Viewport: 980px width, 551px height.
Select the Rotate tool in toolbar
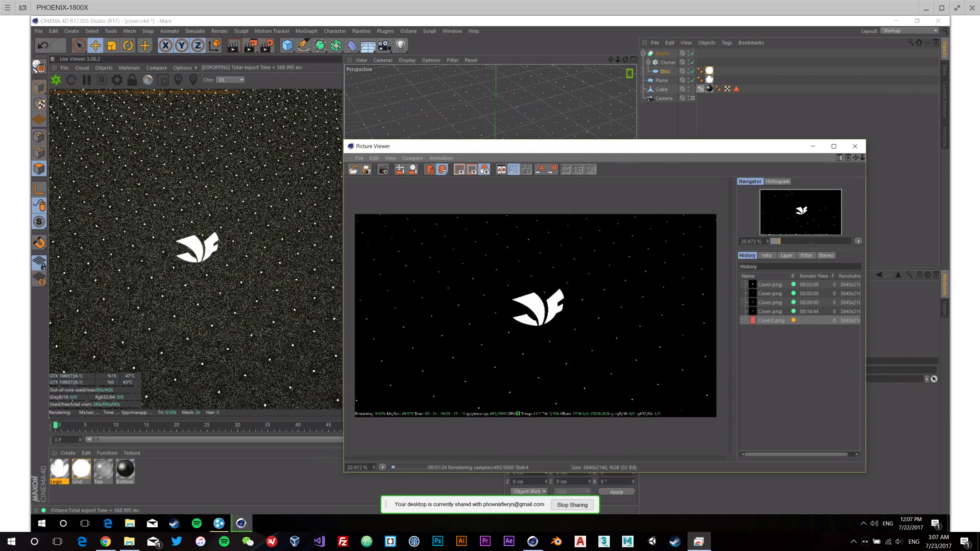click(128, 46)
